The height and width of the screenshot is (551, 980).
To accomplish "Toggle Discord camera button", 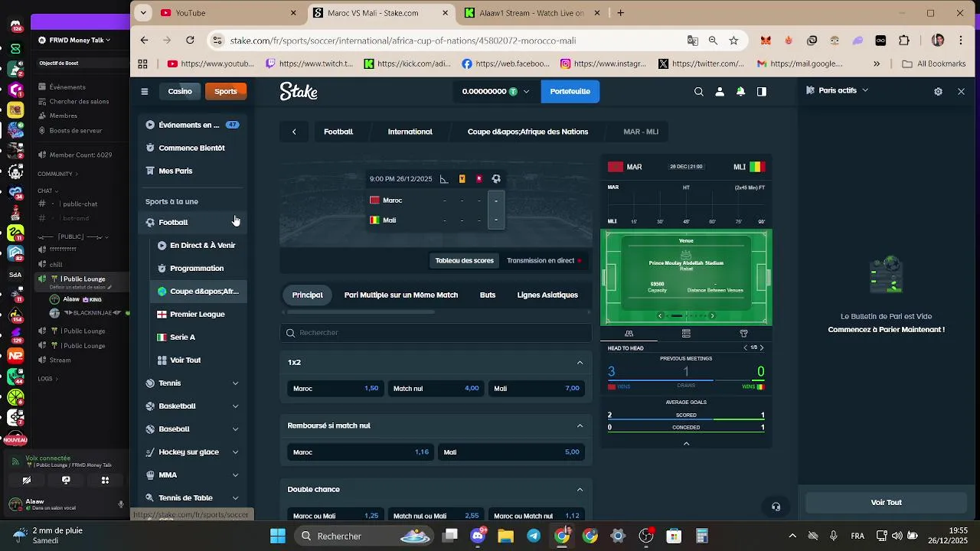I will (27, 481).
